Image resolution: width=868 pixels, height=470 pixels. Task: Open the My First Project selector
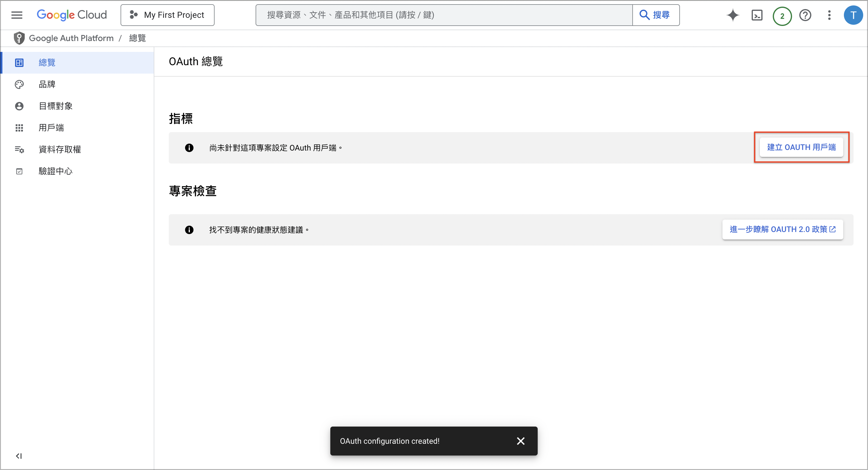168,15
